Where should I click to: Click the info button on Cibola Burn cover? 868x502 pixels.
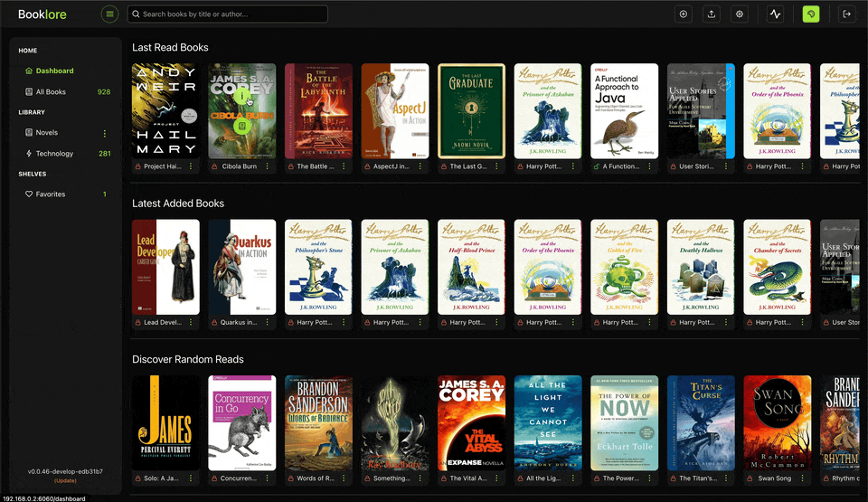tap(241, 97)
